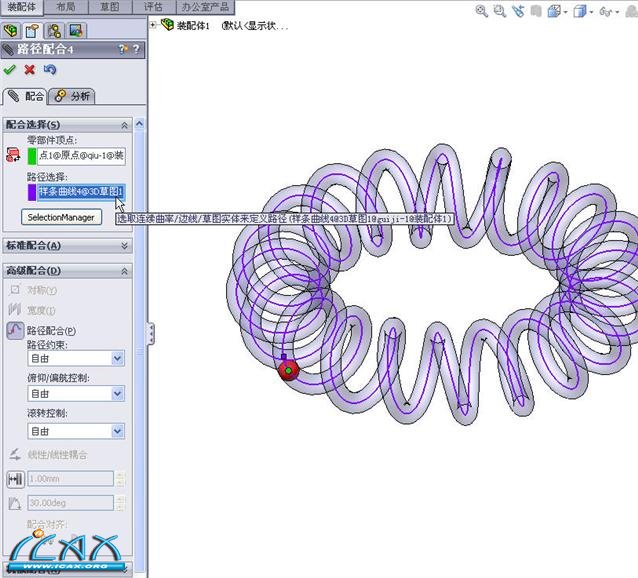Open the DisplayManager tab icon
This screenshot has height=578, width=638.
point(75,30)
